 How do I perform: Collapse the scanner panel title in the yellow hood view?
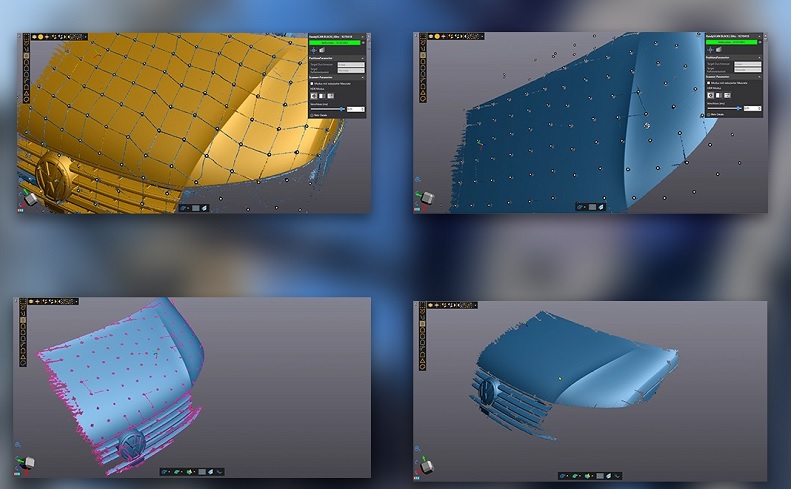(x=363, y=37)
